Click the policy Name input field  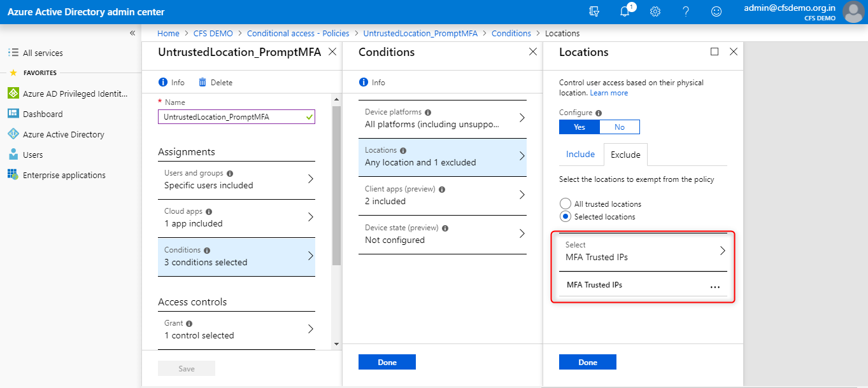coord(236,117)
